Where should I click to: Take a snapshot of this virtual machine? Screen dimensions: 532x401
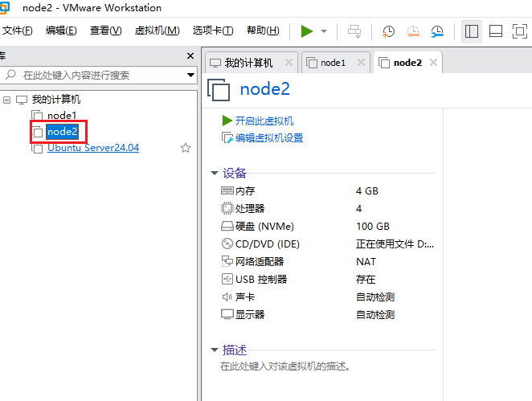click(388, 31)
